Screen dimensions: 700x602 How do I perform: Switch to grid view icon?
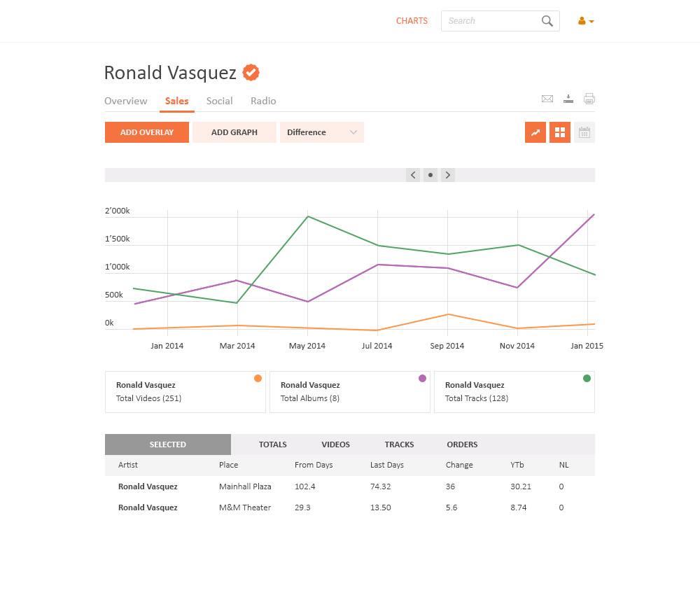(560, 132)
